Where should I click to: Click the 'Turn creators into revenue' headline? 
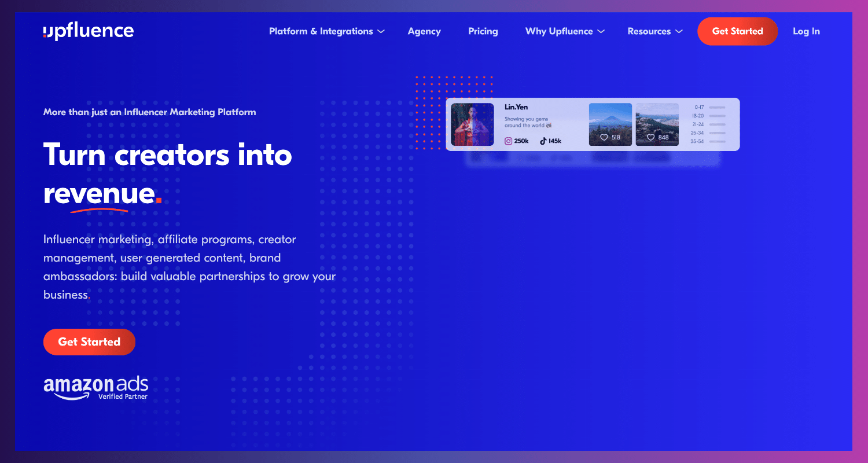point(168,174)
